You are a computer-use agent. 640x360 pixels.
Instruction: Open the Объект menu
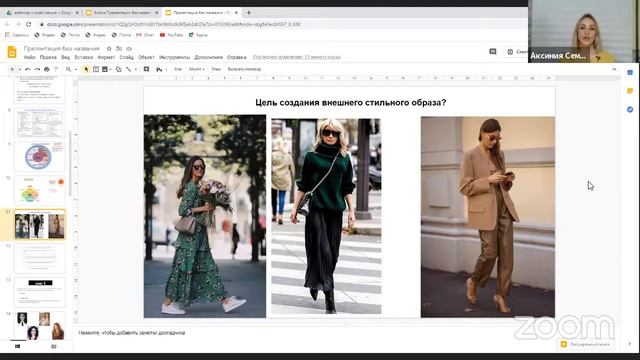[x=146, y=58]
